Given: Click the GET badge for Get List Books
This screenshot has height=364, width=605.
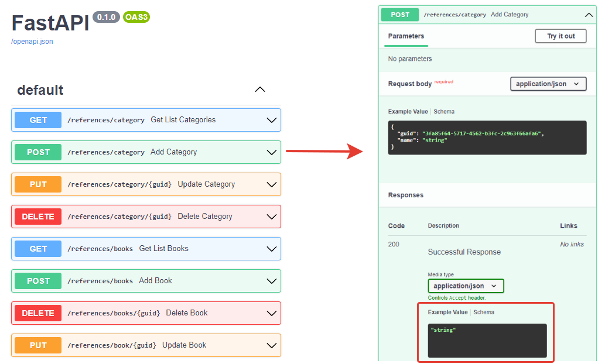Looking at the screenshot, I should [x=38, y=249].
